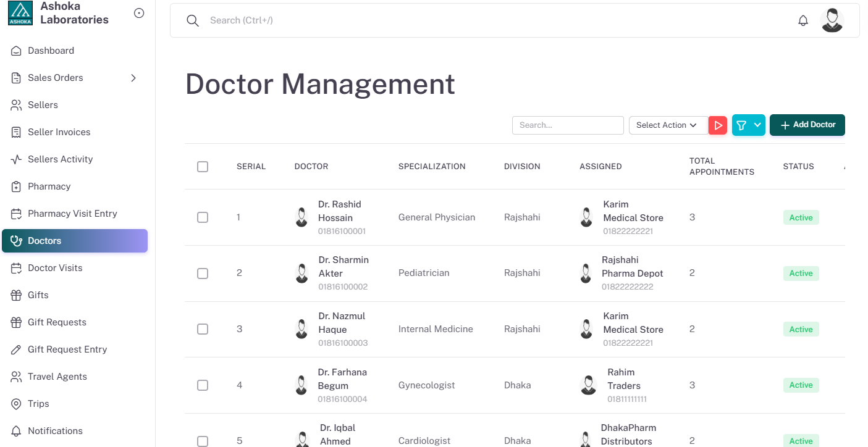Click the blue filter funnel icon
Screen dimensions: 868x447
point(741,125)
